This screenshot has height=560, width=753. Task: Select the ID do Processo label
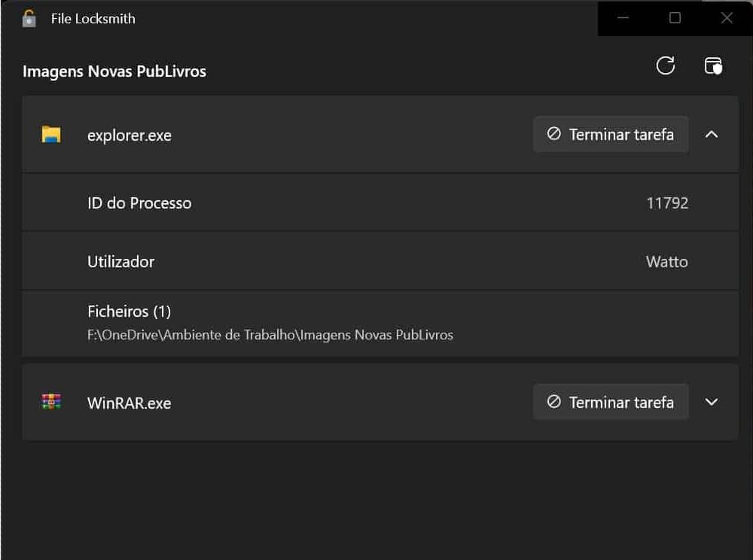coord(139,203)
